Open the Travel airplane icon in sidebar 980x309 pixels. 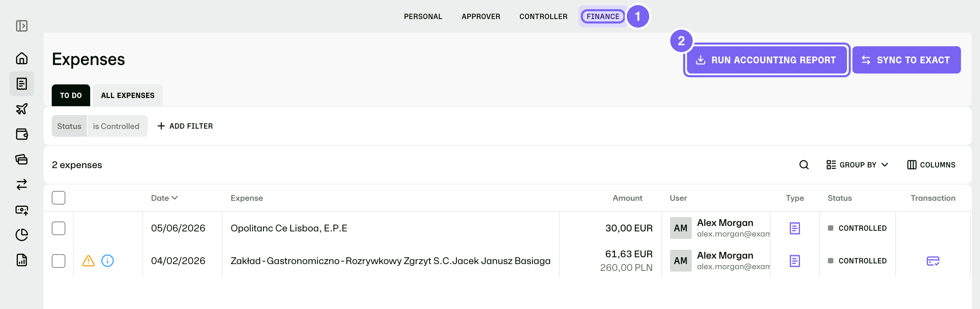click(22, 109)
